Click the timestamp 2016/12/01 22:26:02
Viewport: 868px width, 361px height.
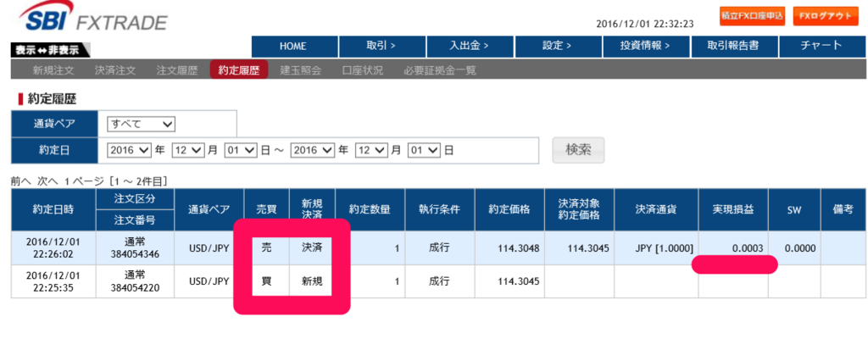coord(53,248)
